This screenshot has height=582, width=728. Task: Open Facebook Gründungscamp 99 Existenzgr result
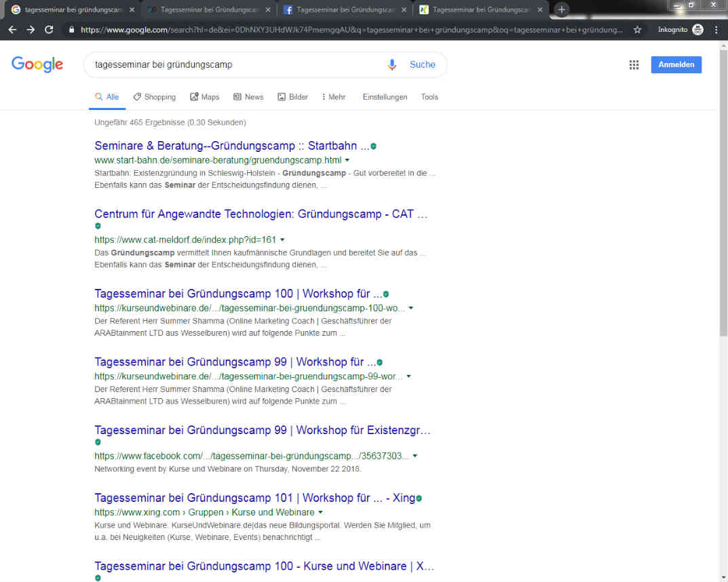coord(263,430)
